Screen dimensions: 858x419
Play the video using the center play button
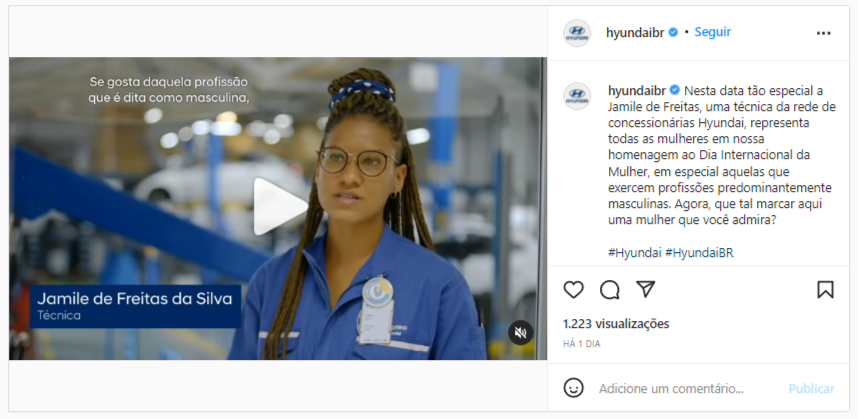click(278, 207)
